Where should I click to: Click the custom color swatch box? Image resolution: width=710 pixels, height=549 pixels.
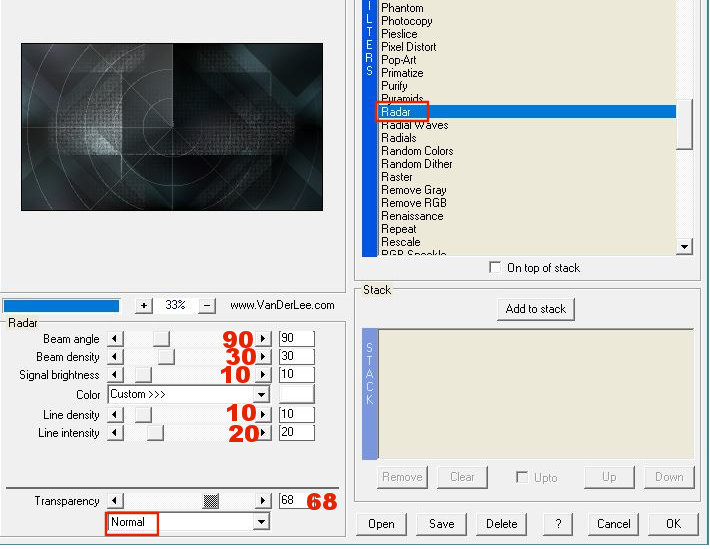click(x=297, y=394)
